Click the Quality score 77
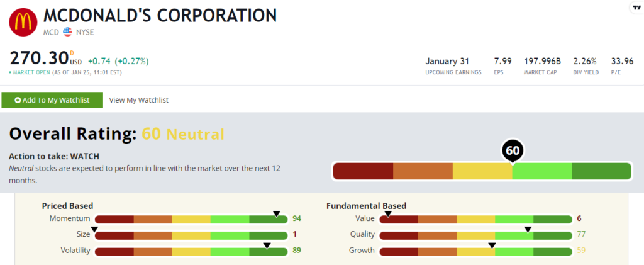Viewport: 644px width, 265px height. (x=580, y=234)
